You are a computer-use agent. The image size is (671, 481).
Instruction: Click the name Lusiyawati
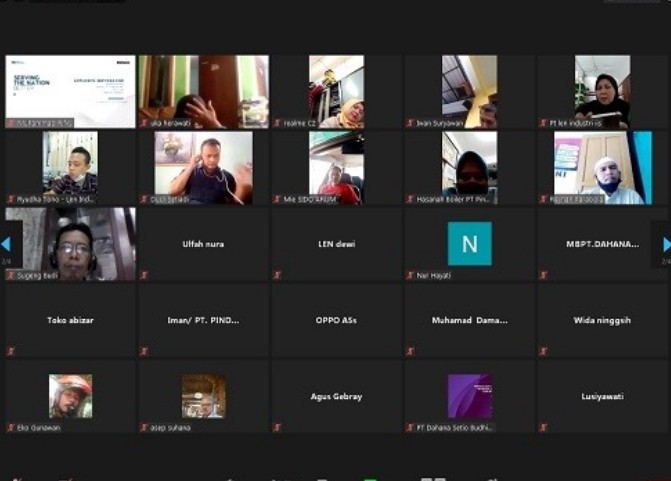(x=602, y=397)
